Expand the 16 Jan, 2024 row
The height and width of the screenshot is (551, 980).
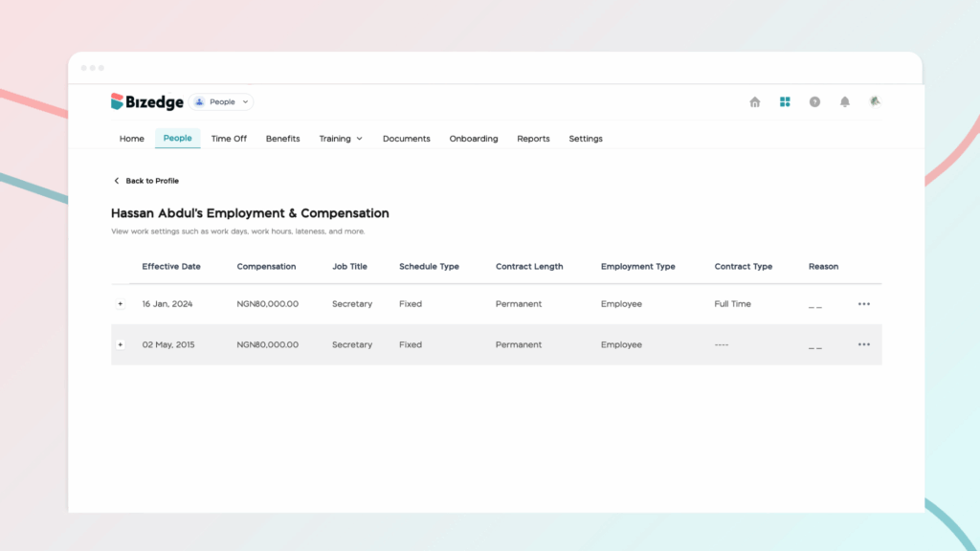pos(120,304)
